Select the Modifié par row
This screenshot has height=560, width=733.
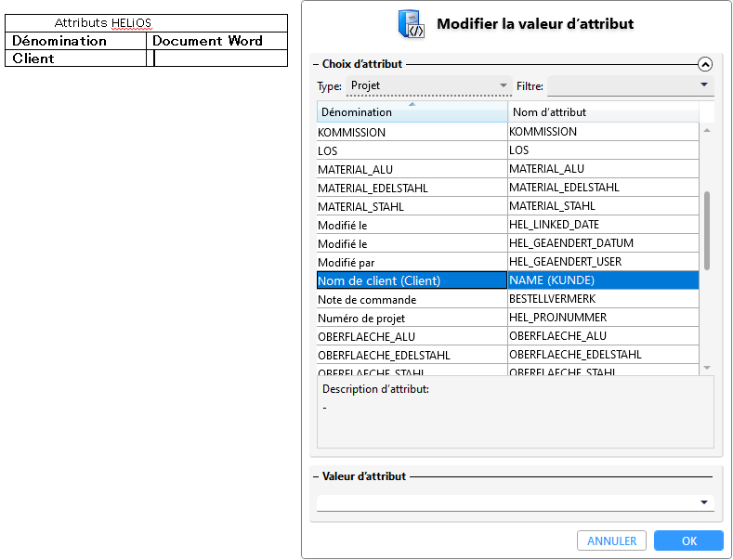507,262
